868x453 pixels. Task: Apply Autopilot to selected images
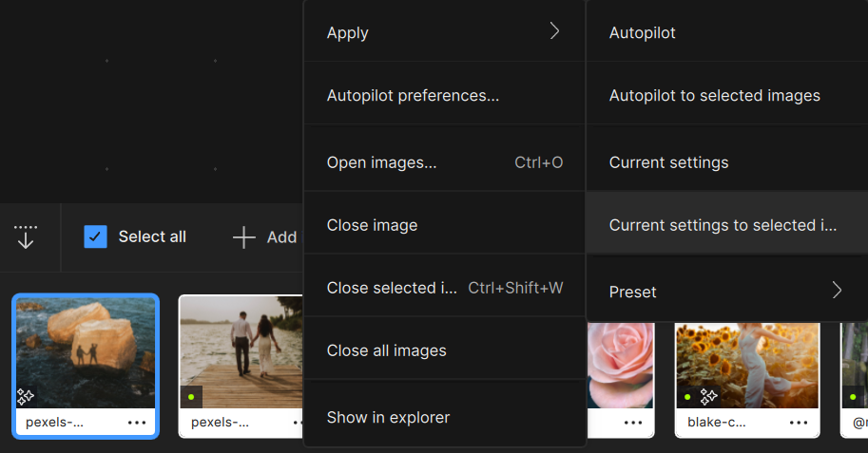714,96
